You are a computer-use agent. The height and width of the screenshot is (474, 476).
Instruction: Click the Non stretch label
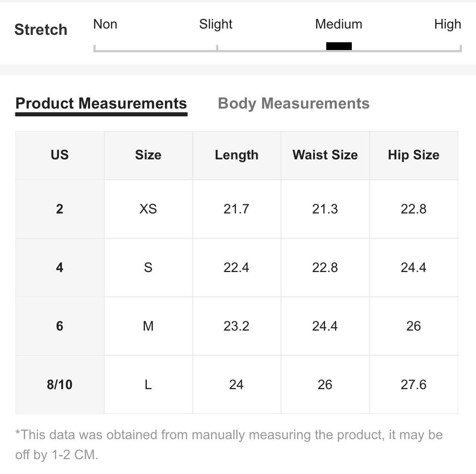[x=105, y=24]
